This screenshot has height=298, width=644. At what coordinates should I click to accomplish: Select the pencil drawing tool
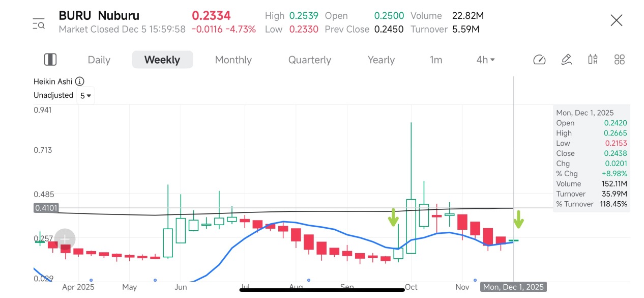point(566,60)
